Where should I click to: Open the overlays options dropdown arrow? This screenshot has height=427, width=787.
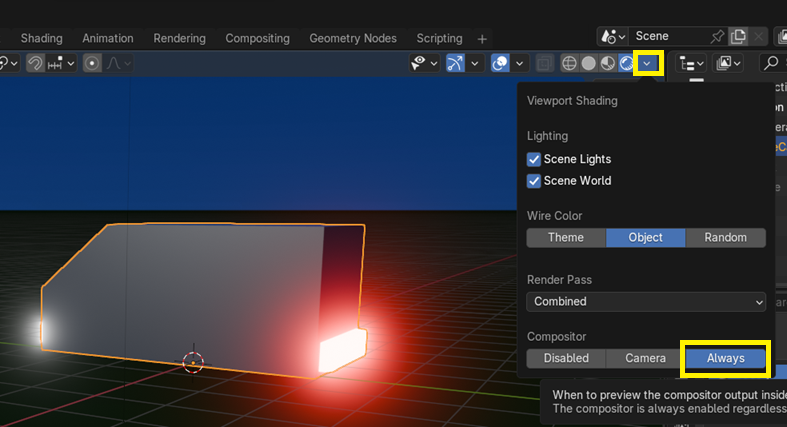point(519,63)
